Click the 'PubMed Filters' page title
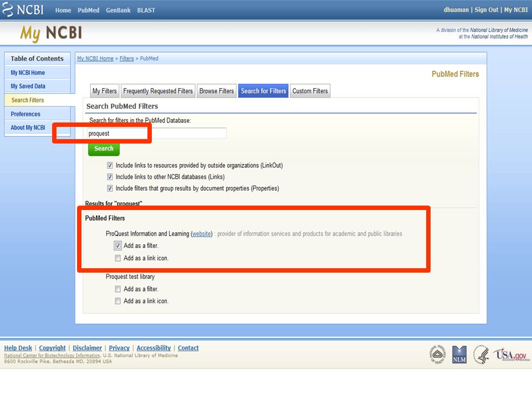 point(455,74)
